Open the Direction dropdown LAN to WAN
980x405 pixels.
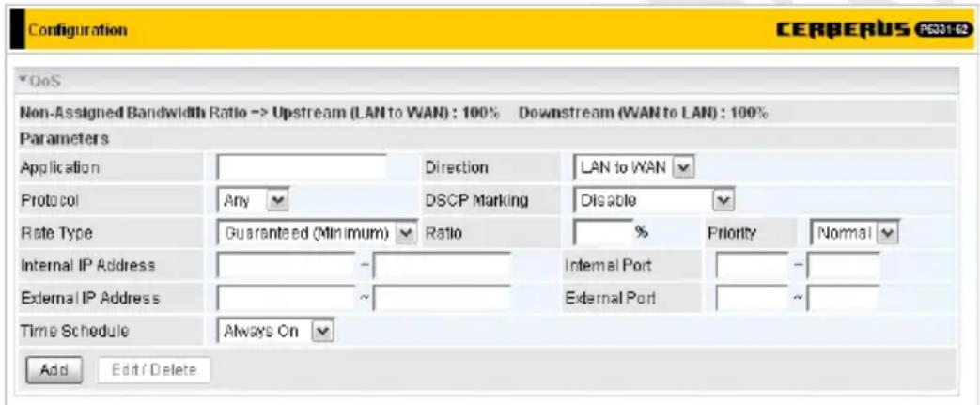[x=633, y=167]
